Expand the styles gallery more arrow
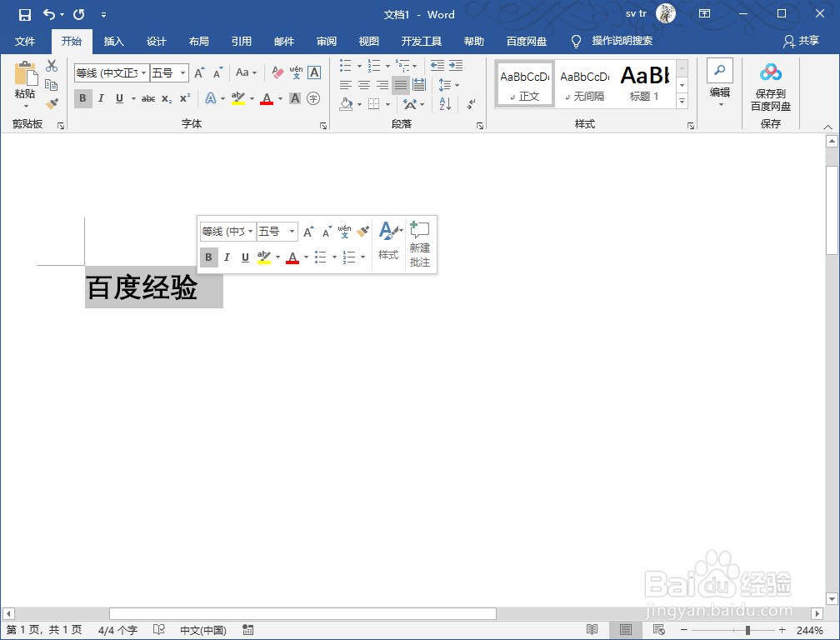The width and height of the screenshot is (840, 640). coord(682,100)
